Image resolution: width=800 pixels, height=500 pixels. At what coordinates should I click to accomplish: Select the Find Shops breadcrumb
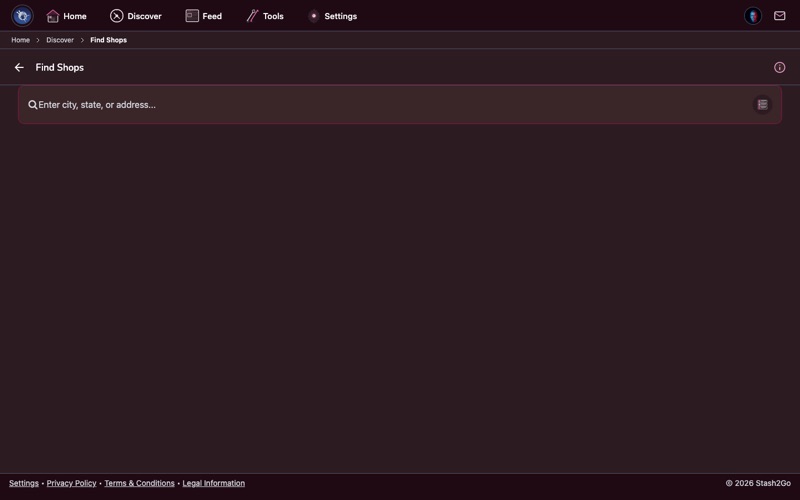[x=108, y=40]
